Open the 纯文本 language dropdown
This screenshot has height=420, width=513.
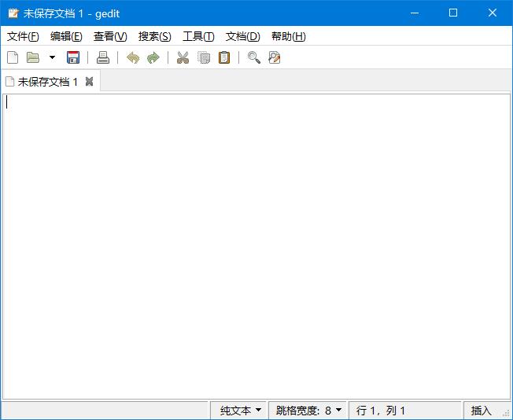tap(240, 411)
